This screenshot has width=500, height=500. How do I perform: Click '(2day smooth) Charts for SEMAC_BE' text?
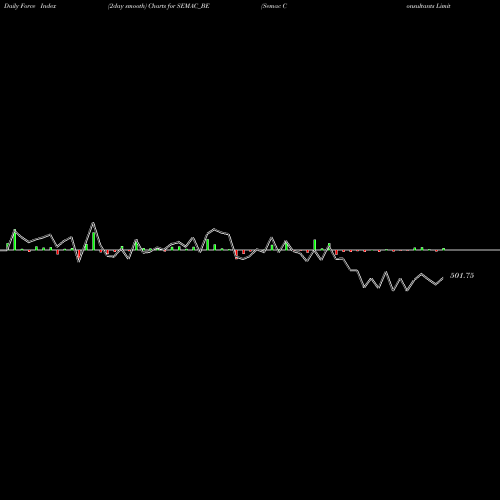[x=159, y=6]
